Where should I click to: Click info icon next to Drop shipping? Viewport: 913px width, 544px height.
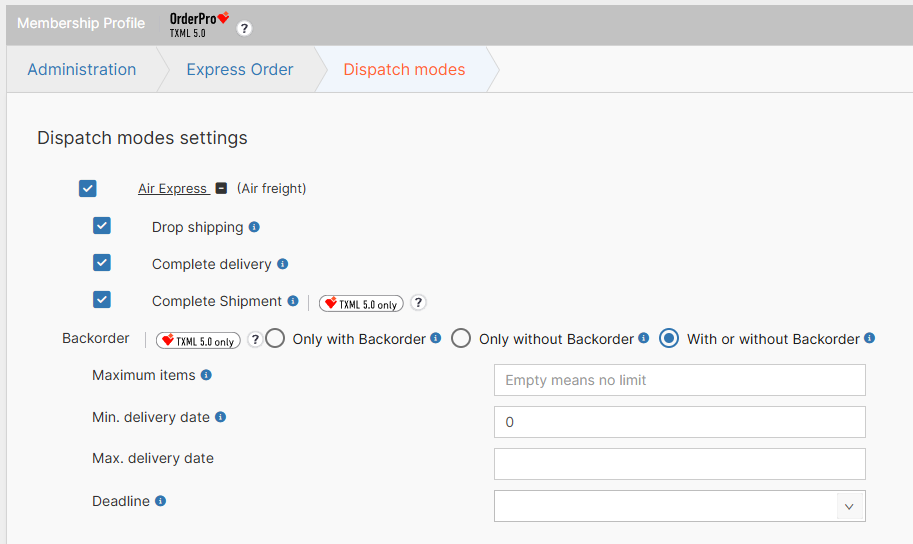pos(254,227)
